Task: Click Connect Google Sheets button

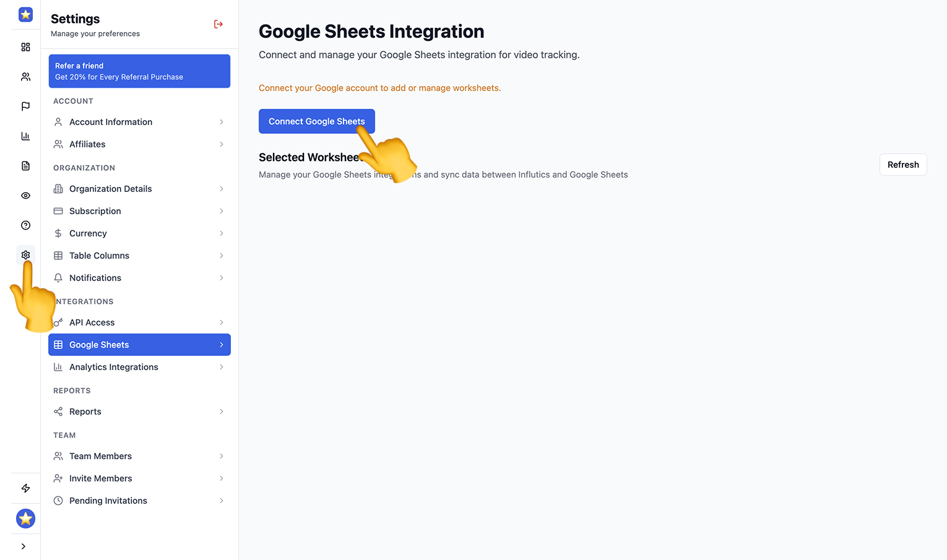Action: click(x=317, y=121)
